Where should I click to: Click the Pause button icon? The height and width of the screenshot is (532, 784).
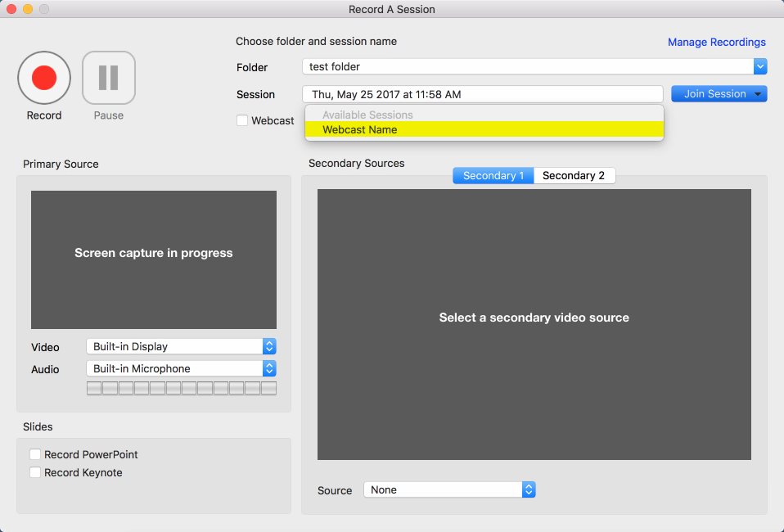pyautogui.click(x=108, y=78)
